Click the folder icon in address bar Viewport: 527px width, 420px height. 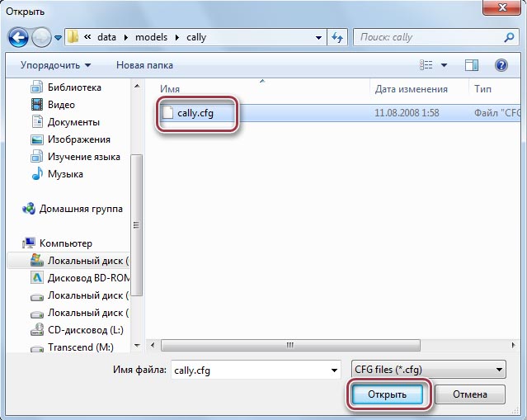click(x=73, y=37)
